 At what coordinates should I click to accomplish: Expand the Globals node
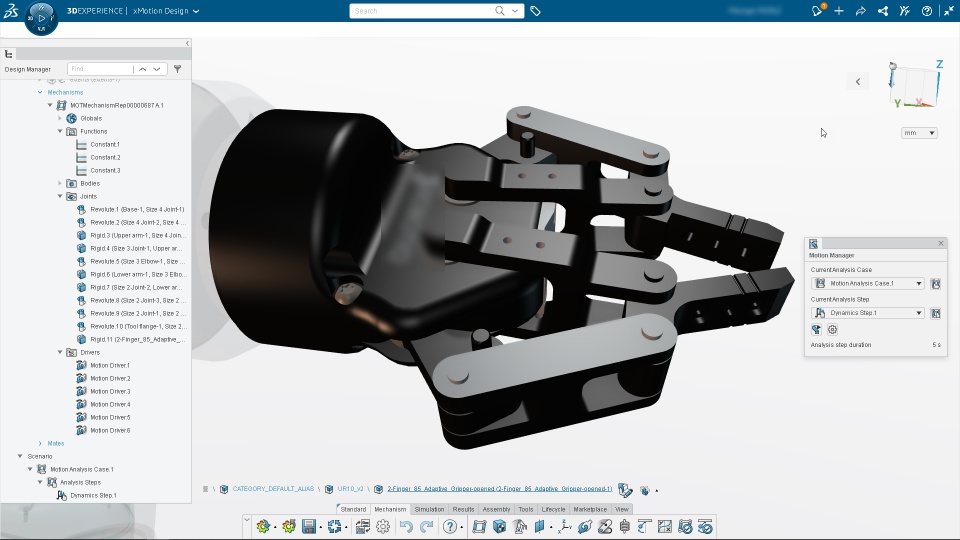pyautogui.click(x=60, y=118)
